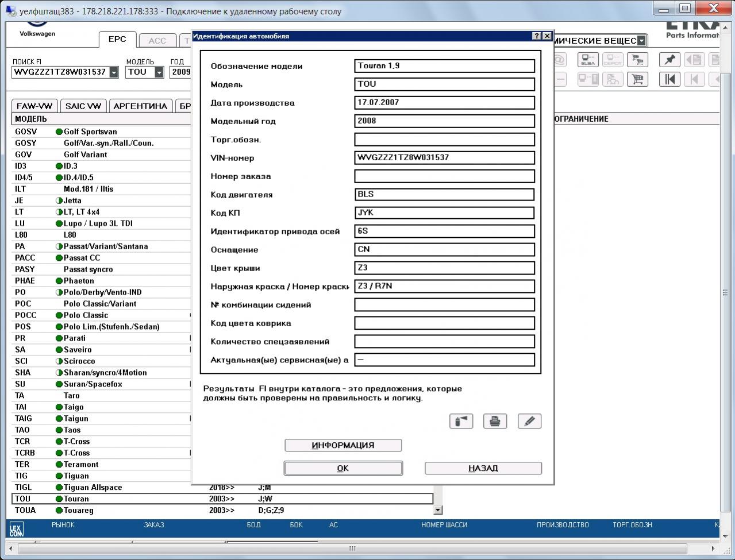Click the model list scroll-down arrow
Viewport: 735px width, 560px height.
click(438, 510)
